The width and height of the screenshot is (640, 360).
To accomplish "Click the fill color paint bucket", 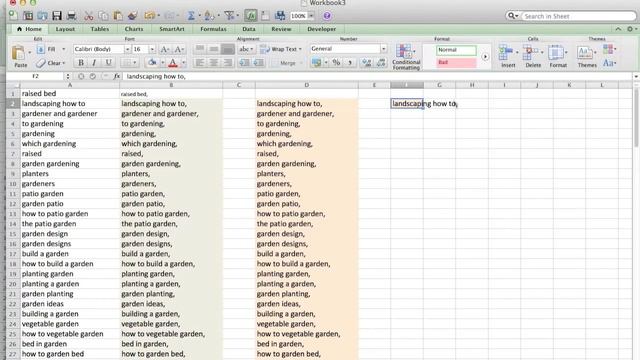I will 152,63.
